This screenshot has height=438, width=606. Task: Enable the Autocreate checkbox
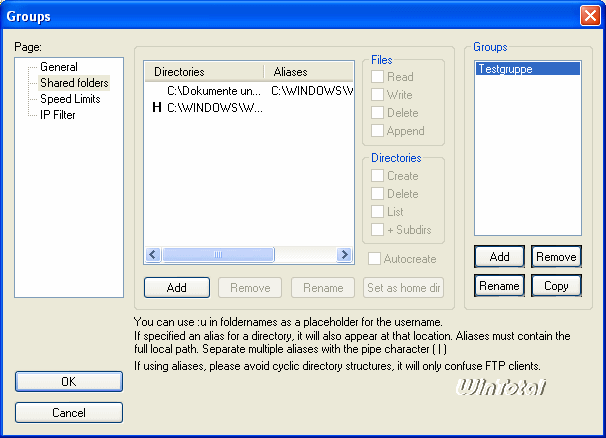tap(374, 259)
